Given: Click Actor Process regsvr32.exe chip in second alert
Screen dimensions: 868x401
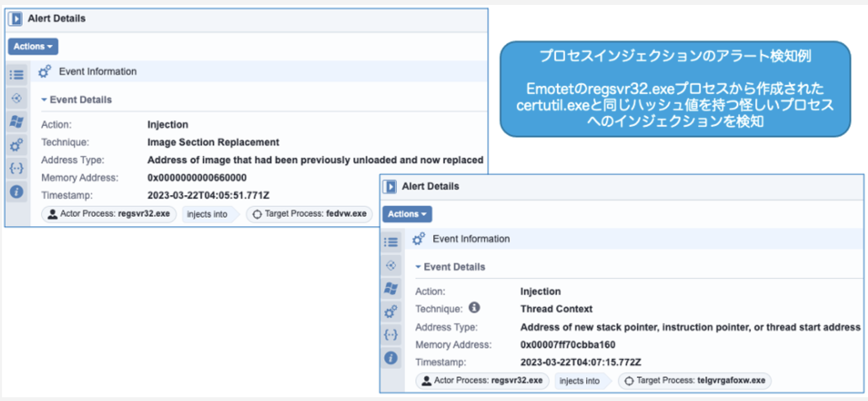Looking at the screenshot, I should coord(482,381).
